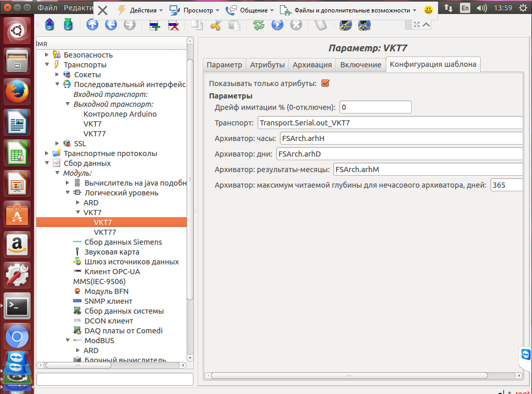
Task: Click the blue Start play icon
Action: (x=277, y=24)
